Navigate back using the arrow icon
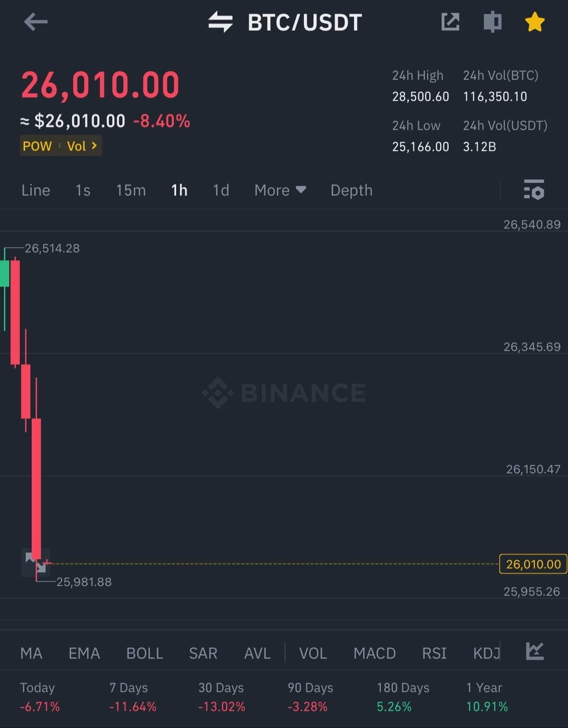 click(35, 22)
